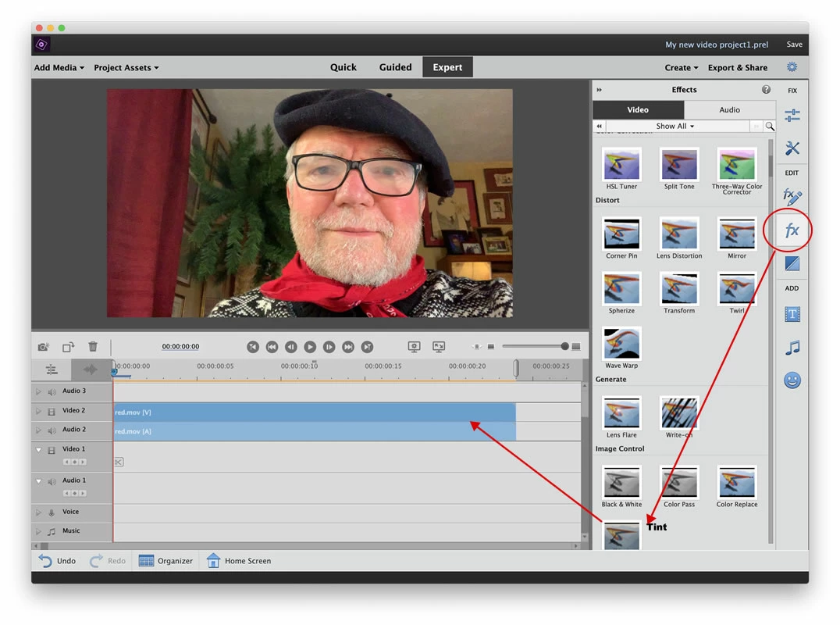The image size is (840, 625).
Task: Click the effects search magnifier icon
Action: coord(769,126)
